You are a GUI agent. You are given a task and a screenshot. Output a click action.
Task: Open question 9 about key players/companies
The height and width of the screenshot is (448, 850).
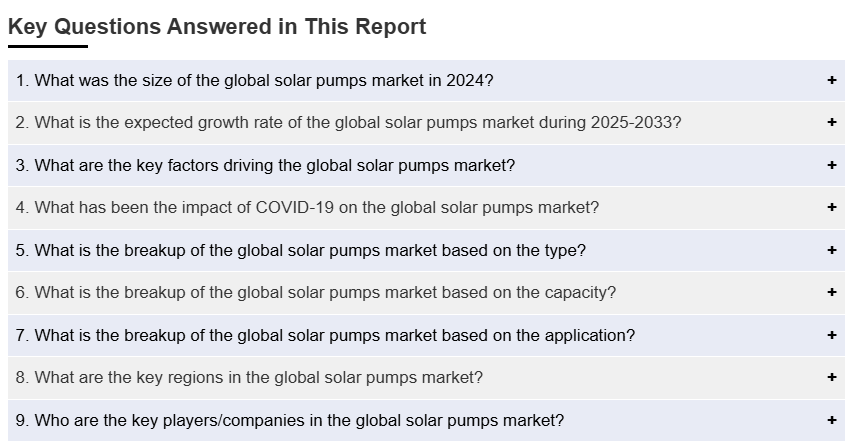[289, 420]
